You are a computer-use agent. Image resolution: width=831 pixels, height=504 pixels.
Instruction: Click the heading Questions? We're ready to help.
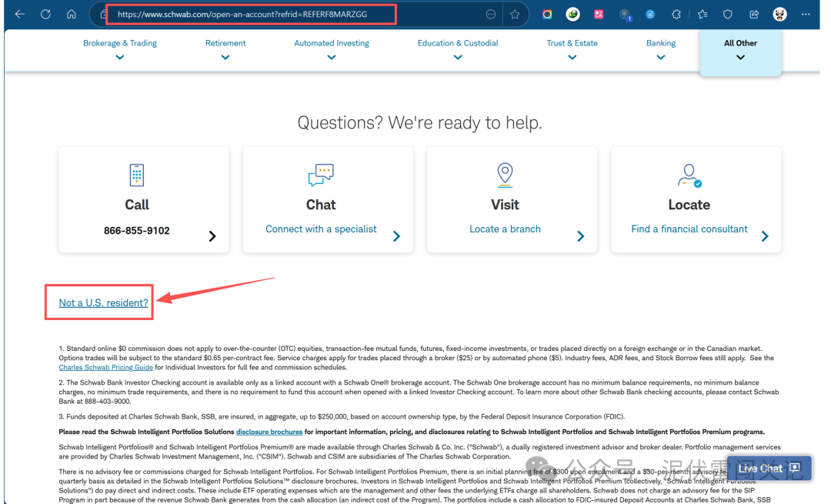(420, 123)
